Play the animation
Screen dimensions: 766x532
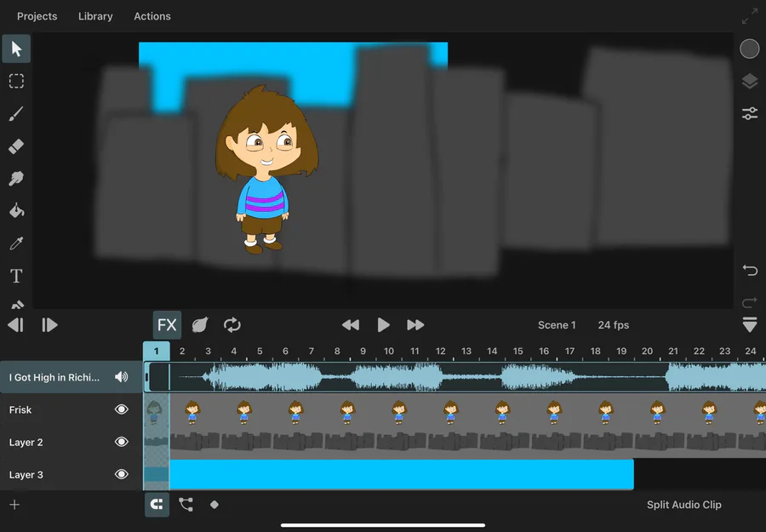[384, 325]
